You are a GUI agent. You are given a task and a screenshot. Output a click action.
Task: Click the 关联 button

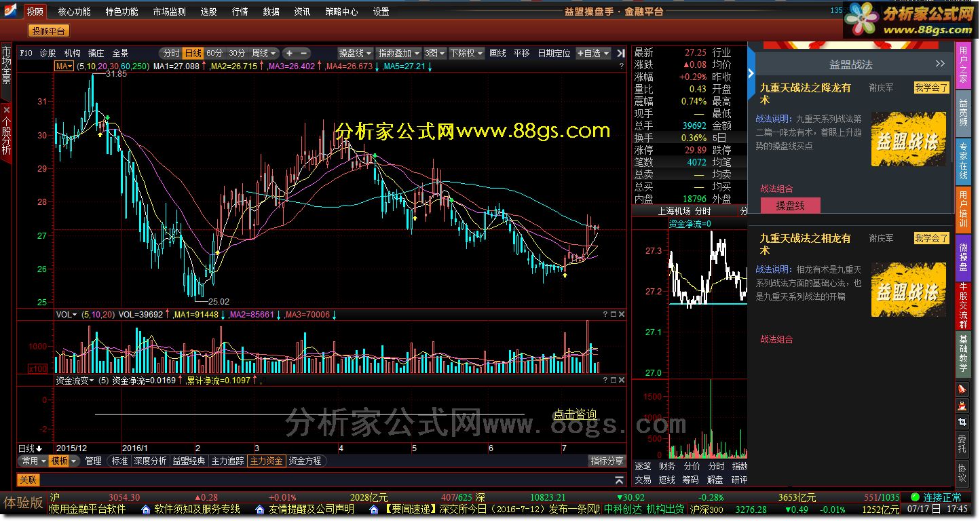coord(29,480)
